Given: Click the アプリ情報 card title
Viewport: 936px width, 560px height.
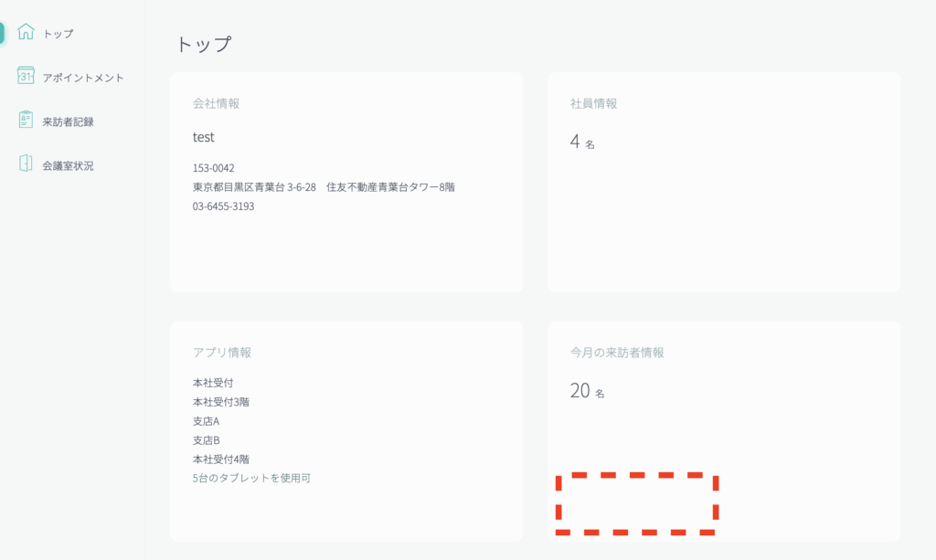Looking at the screenshot, I should 221,353.
